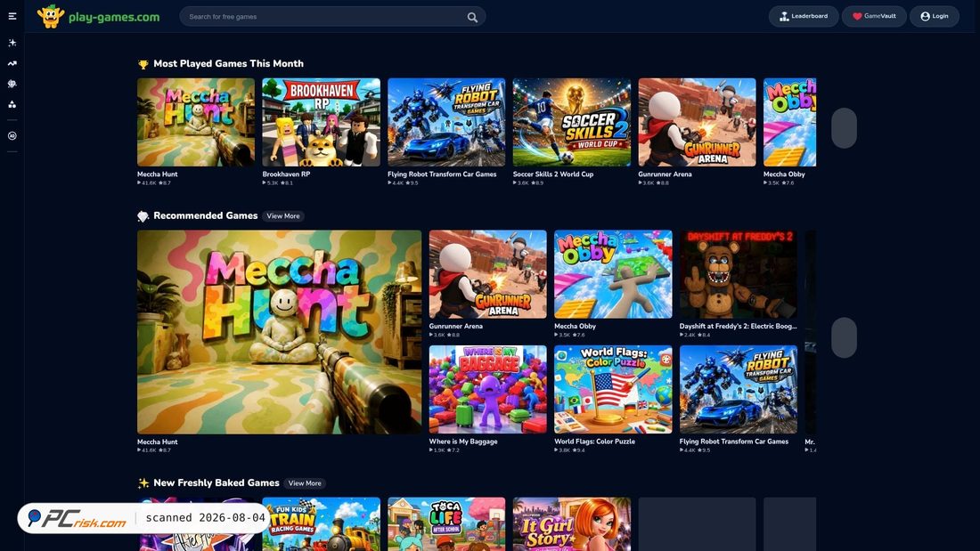Open Meccha Hunt thumbnail in Most Played
This screenshot has height=551, width=980.
coord(196,123)
